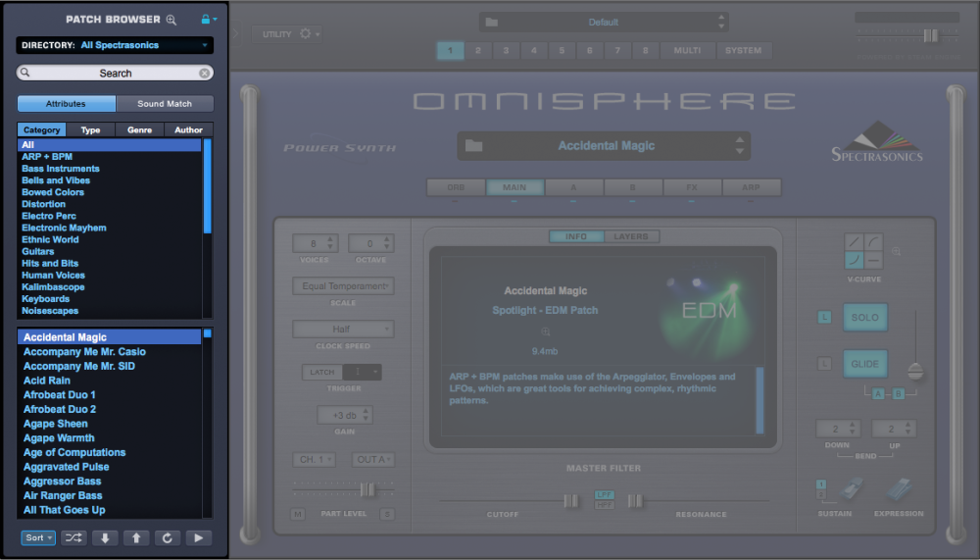
Task: Step the Accidental Magic patch selector arrows
Action: pyautogui.click(x=740, y=146)
